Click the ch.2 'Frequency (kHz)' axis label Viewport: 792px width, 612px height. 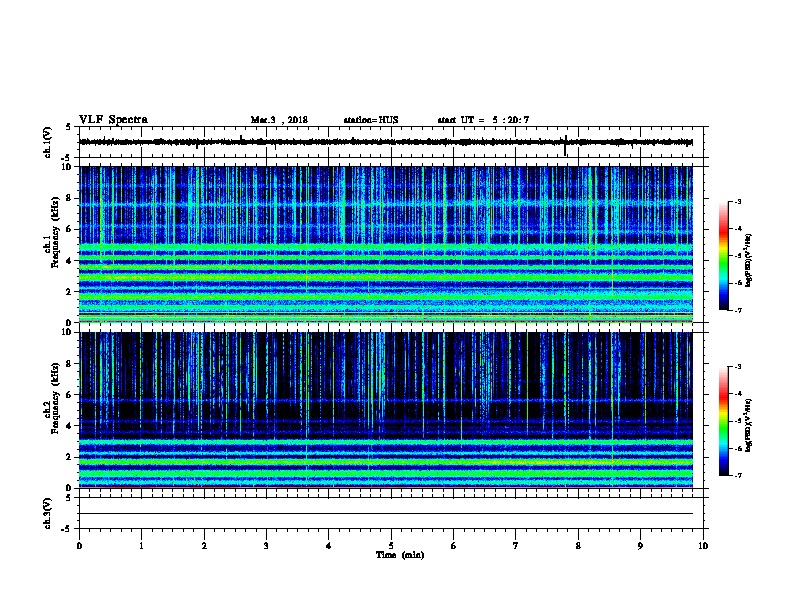pos(55,398)
